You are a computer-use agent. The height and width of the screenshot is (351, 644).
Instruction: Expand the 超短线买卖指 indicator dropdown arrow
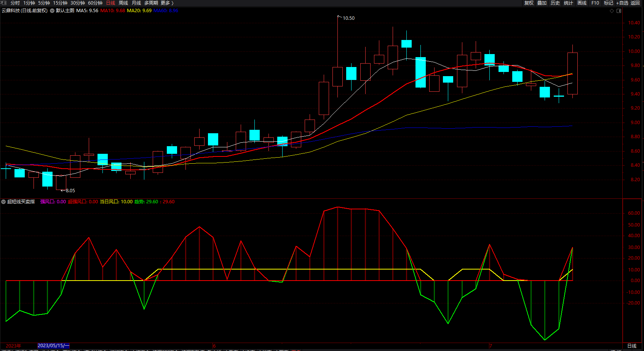3,202
